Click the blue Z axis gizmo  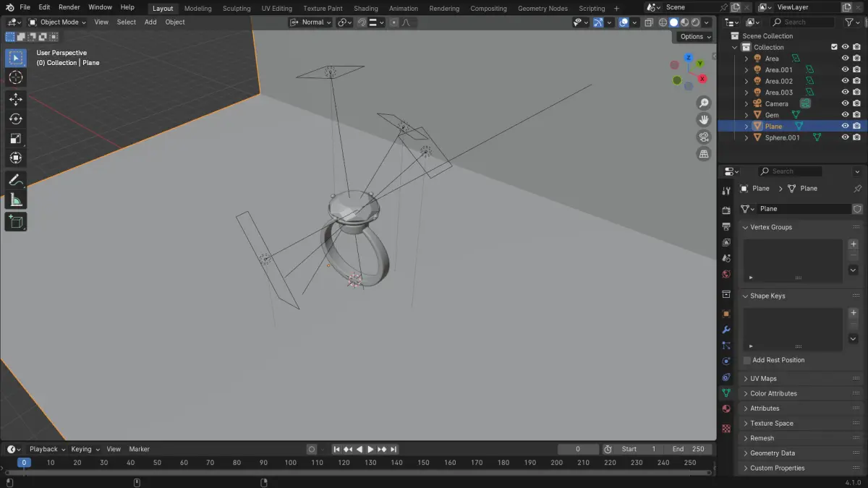pos(689,57)
